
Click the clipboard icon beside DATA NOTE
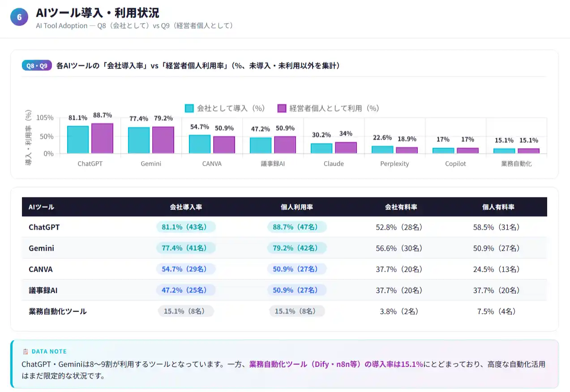[25, 352]
